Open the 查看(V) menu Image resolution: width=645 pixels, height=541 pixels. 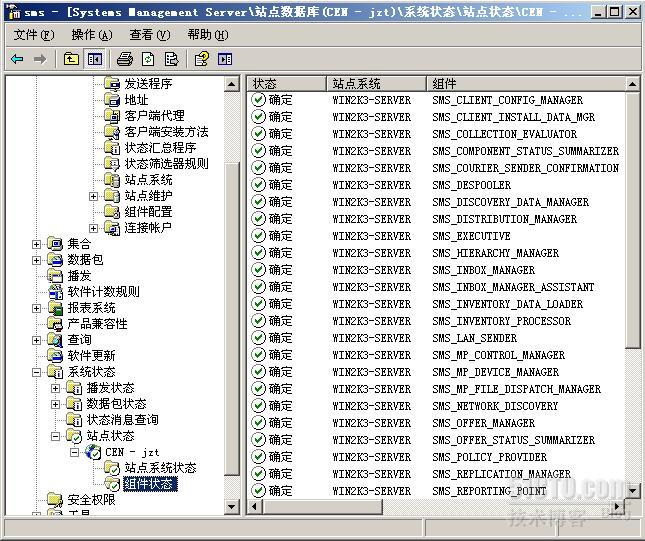tap(150, 35)
